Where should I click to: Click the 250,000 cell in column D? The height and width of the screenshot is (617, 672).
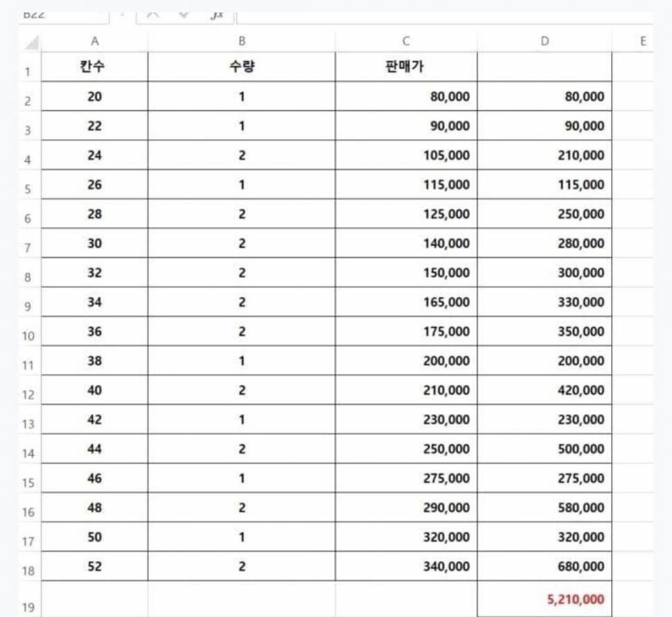(545, 214)
